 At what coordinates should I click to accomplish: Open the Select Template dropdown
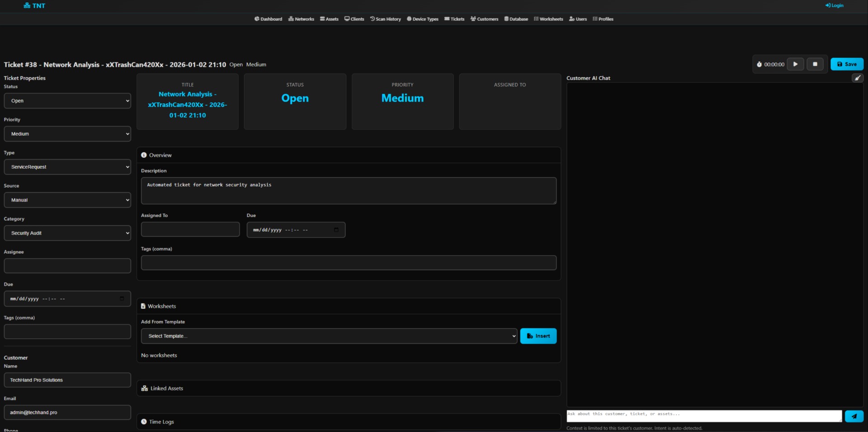tap(329, 336)
